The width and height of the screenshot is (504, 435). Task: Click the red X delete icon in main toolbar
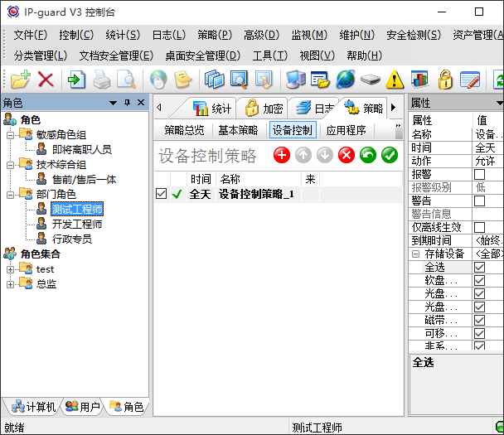tap(46, 80)
